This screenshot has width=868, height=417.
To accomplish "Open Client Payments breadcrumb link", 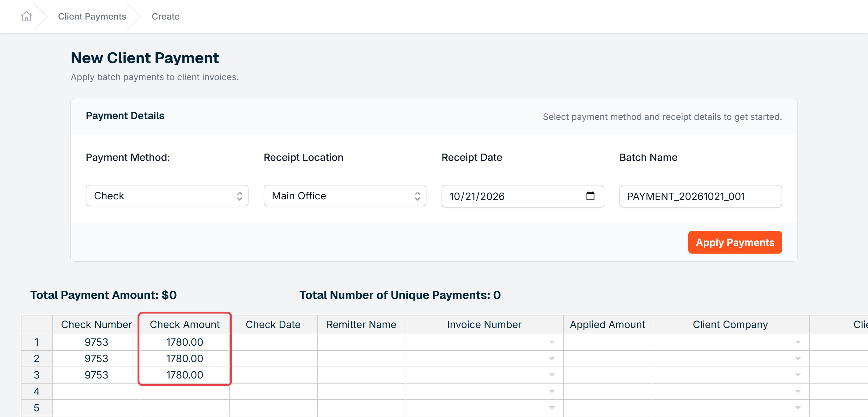I will point(92,16).
